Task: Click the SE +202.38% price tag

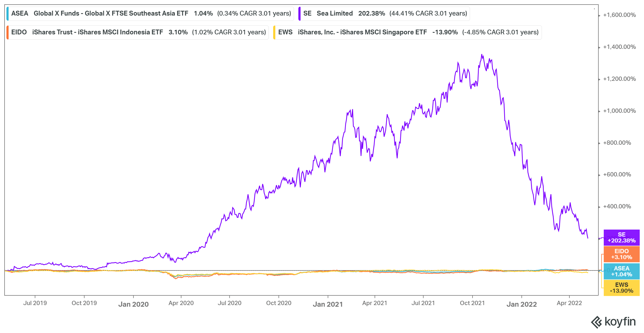Action: (x=621, y=238)
